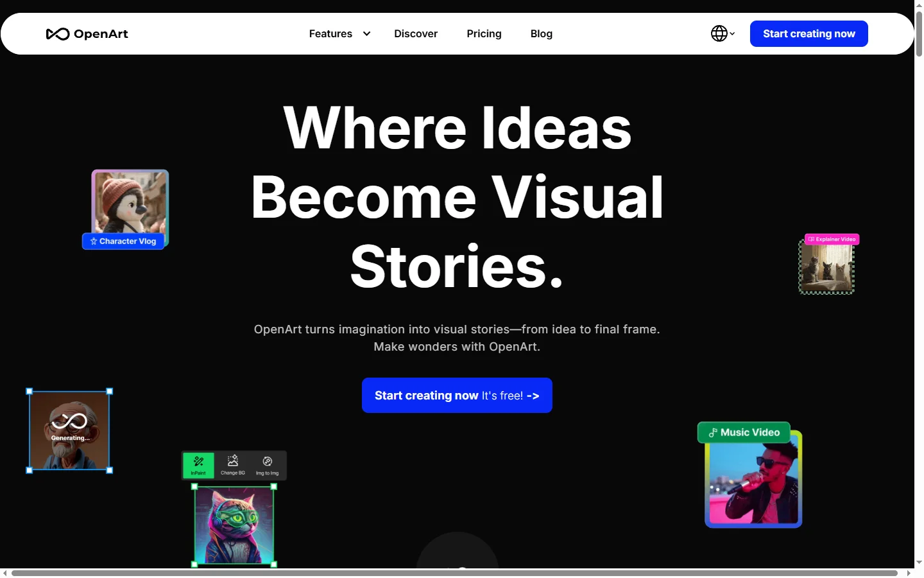This screenshot has height=578, width=924.
Task: Expand the Features menu chevron
Action: (366, 33)
